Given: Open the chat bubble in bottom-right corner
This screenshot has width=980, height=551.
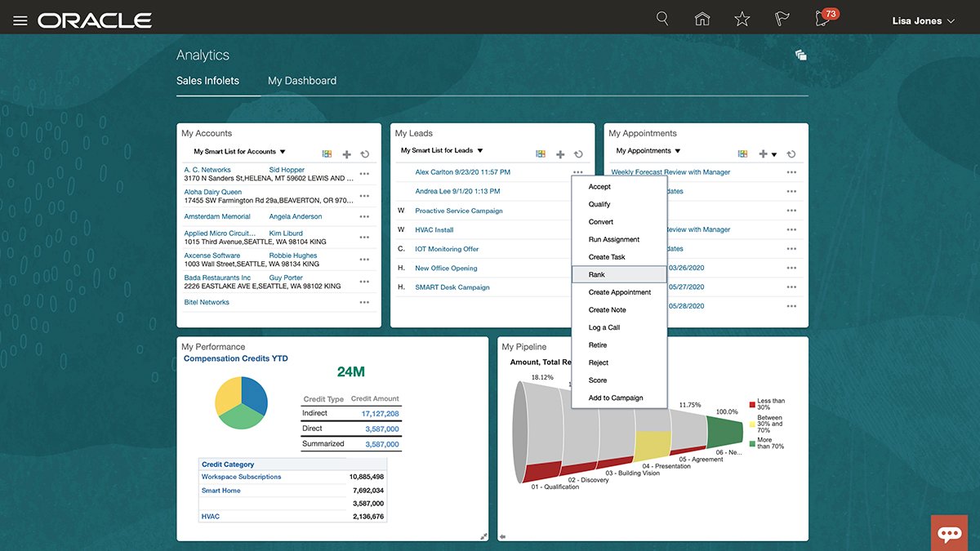Looking at the screenshot, I should pyautogui.click(x=949, y=533).
